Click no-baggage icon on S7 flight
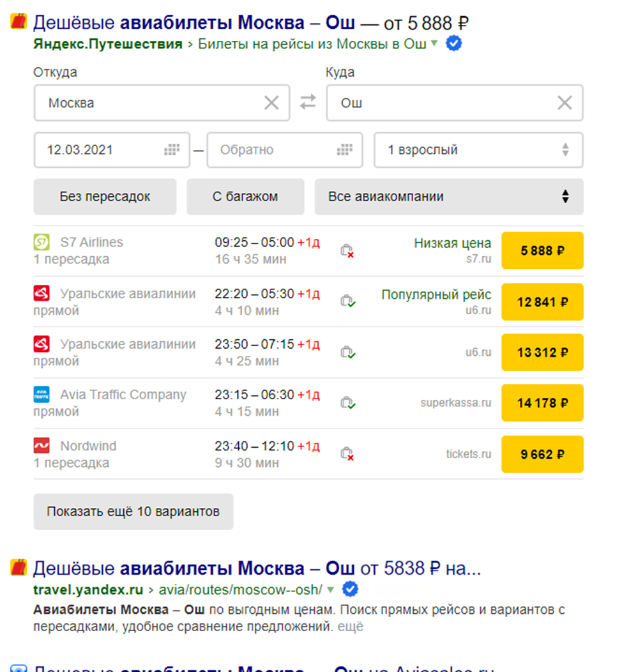This screenshot has width=622, height=672. point(347,251)
